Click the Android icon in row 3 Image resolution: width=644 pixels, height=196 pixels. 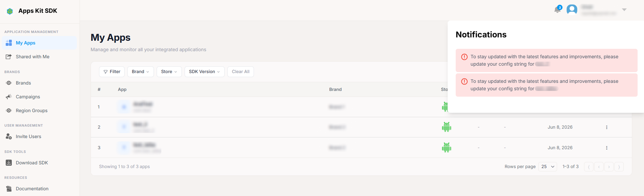pos(447,148)
